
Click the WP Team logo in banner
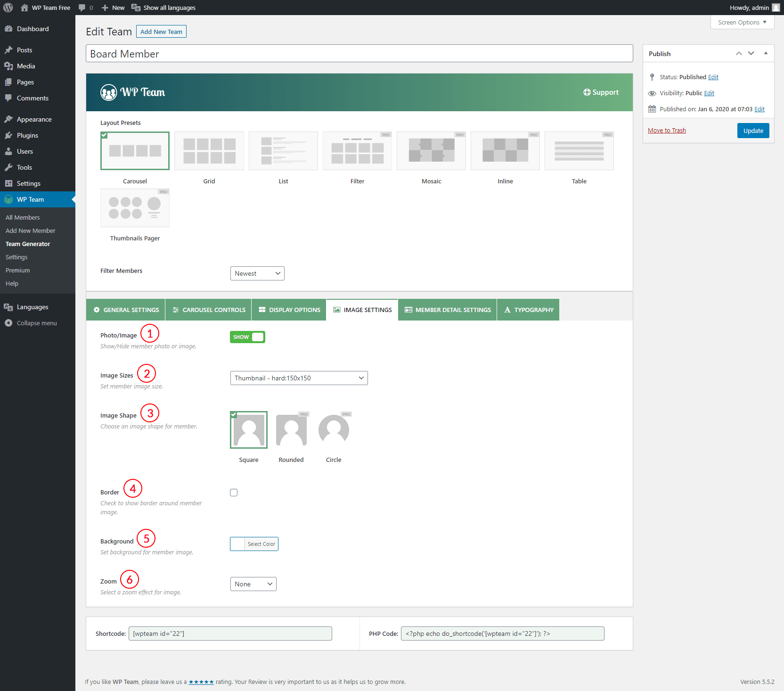[x=133, y=92]
